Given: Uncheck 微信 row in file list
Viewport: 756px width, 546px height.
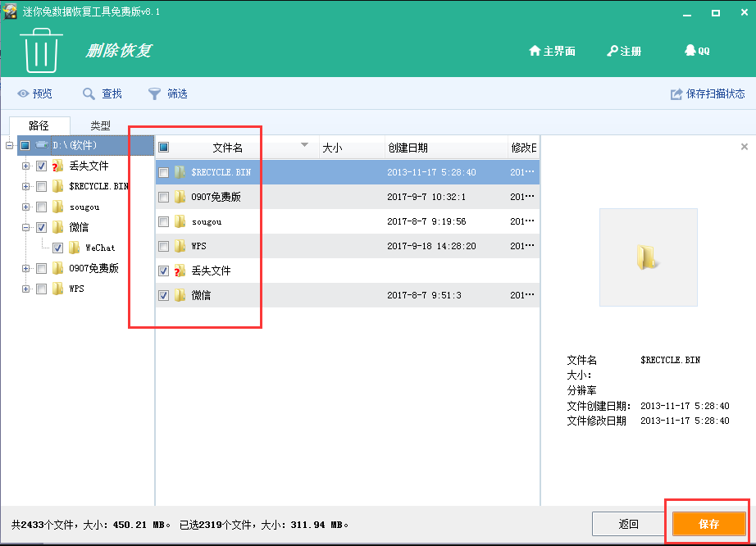Looking at the screenshot, I should (x=164, y=295).
